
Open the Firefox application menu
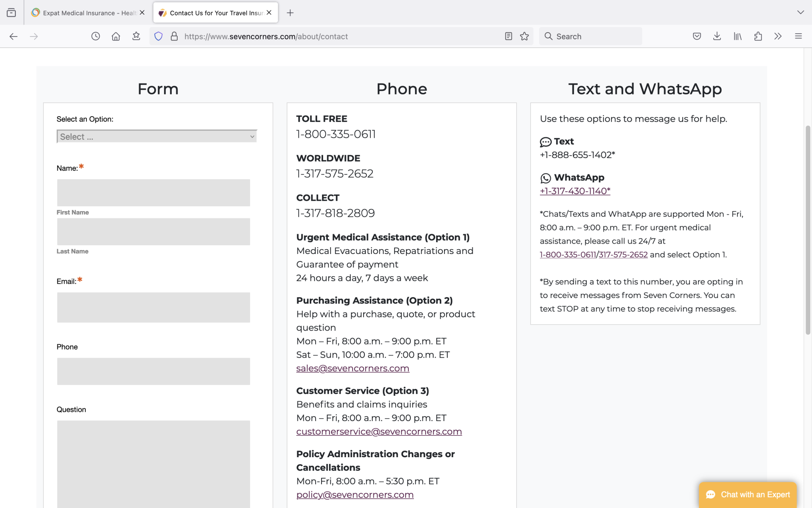(x=799, y=37)
